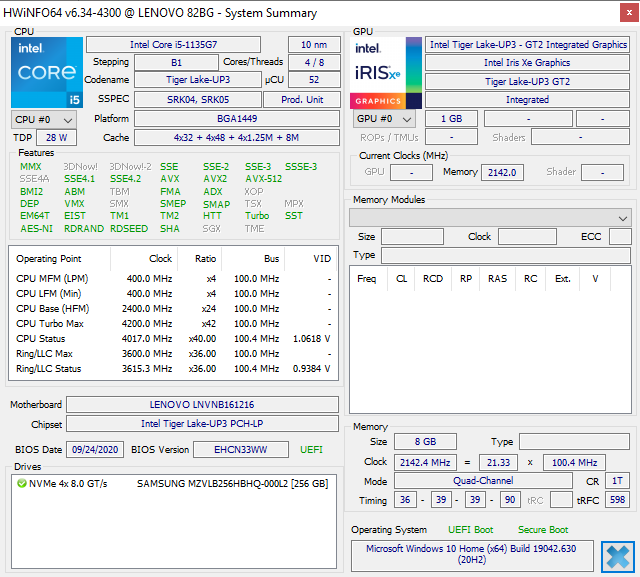Click the Operating System Windows 10 Home field
This screenshot has width=640, height=577.
tap(473, 555)
